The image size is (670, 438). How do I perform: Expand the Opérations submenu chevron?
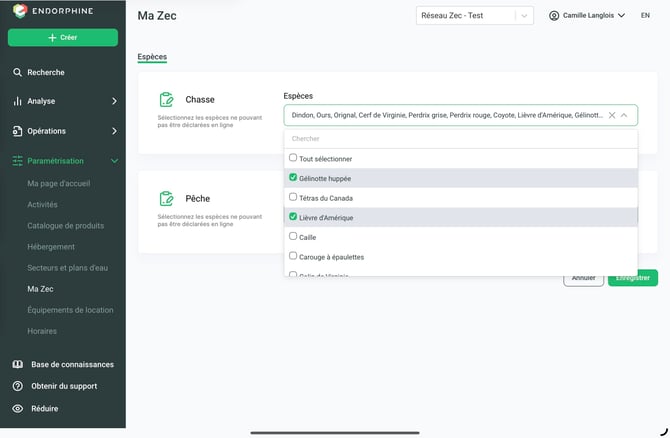pos(114,131)
